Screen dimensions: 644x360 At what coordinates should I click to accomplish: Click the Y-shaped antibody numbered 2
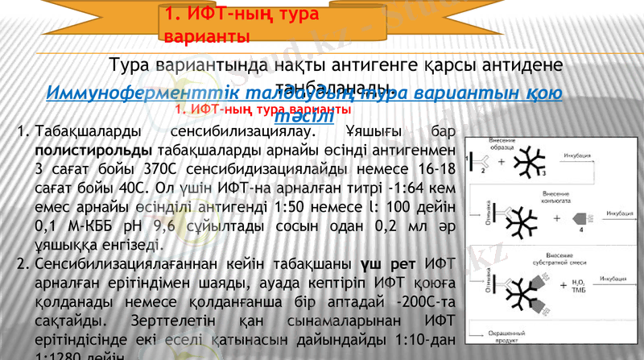481,162
